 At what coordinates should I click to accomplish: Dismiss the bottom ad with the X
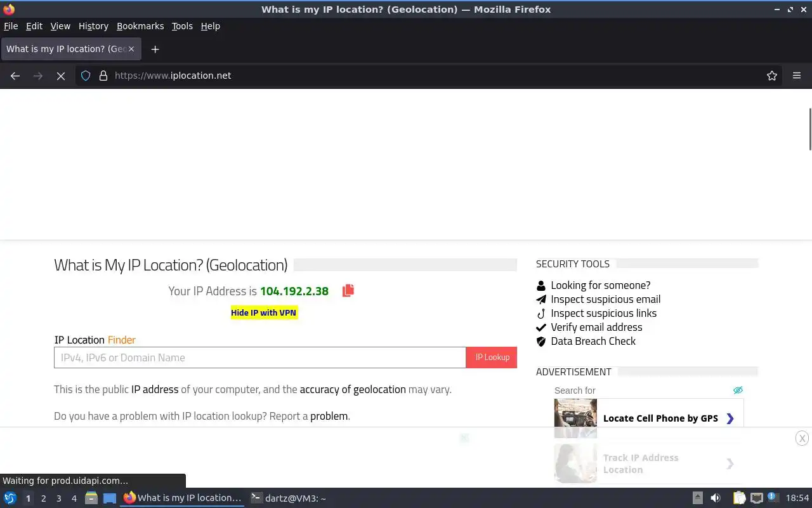point(802,438)
